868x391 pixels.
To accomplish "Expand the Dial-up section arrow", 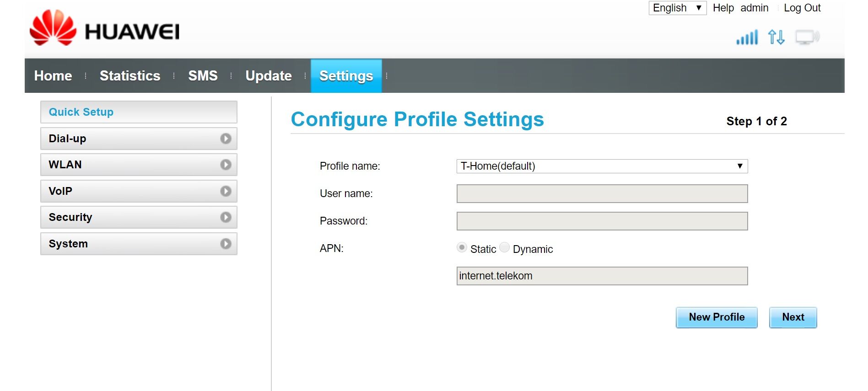I will coord(226,139).
